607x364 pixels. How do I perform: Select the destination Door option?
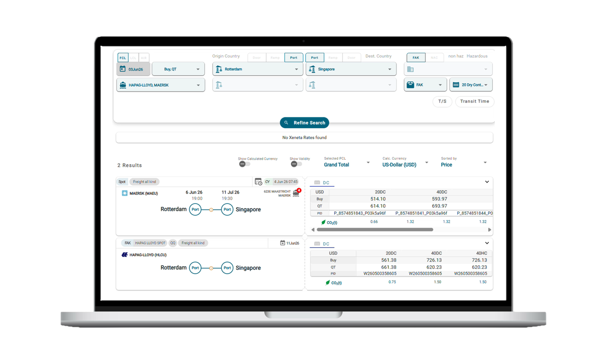coord(351,58)
